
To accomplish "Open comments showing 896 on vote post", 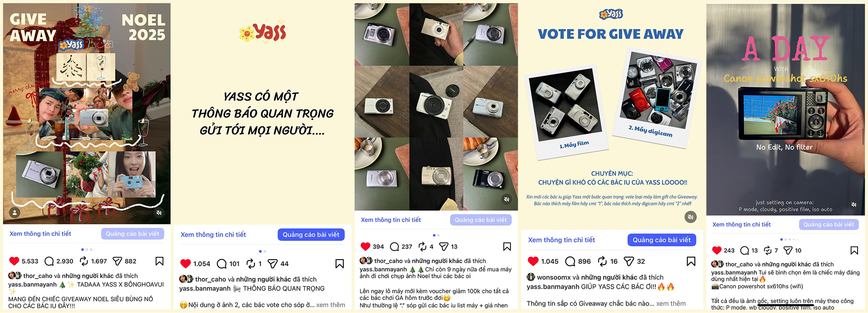I will pyautogui.click(x=570, y=261).
